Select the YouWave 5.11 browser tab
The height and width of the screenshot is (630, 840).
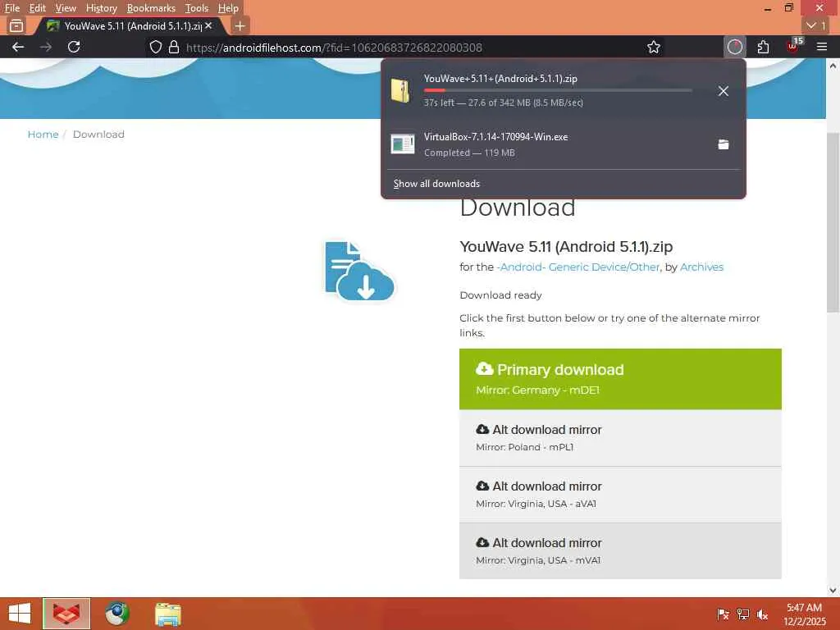(x=130, y=25)
